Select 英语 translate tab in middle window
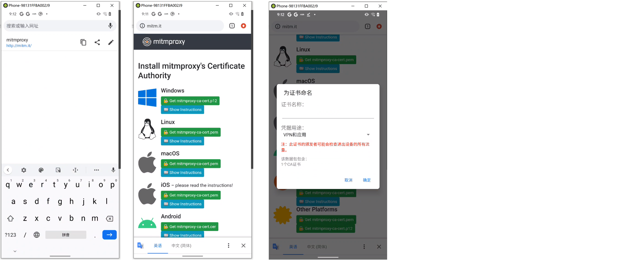 (158, 246)
